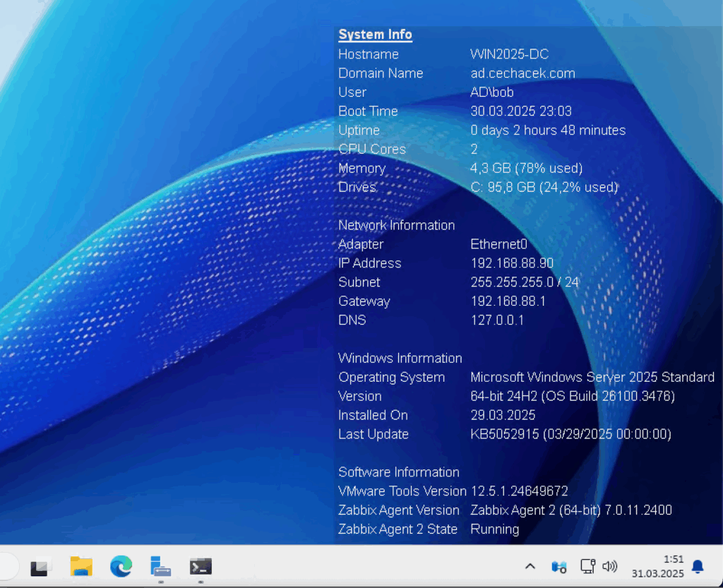The height and width of the screenshot is (588, 723).
Task: Click the 'System Info' heading
Action: (376, 35)
